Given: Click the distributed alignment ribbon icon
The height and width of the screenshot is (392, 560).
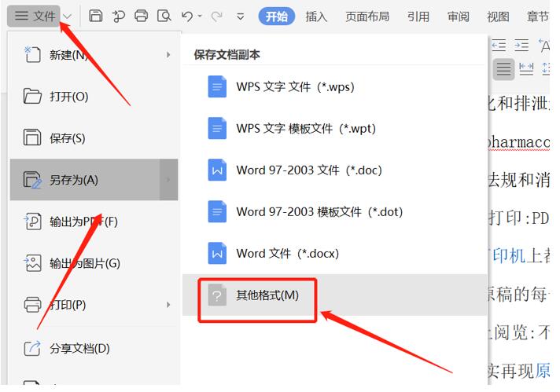Looking at the screenshot, I should pyautogui.click(x=526, y=68).
